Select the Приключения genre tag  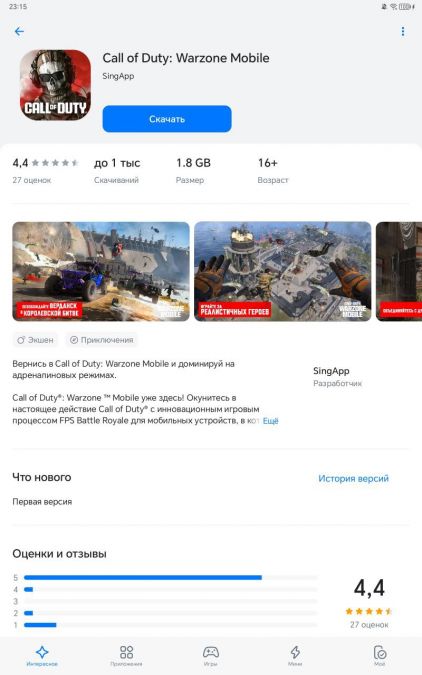[x=102, y=340]
